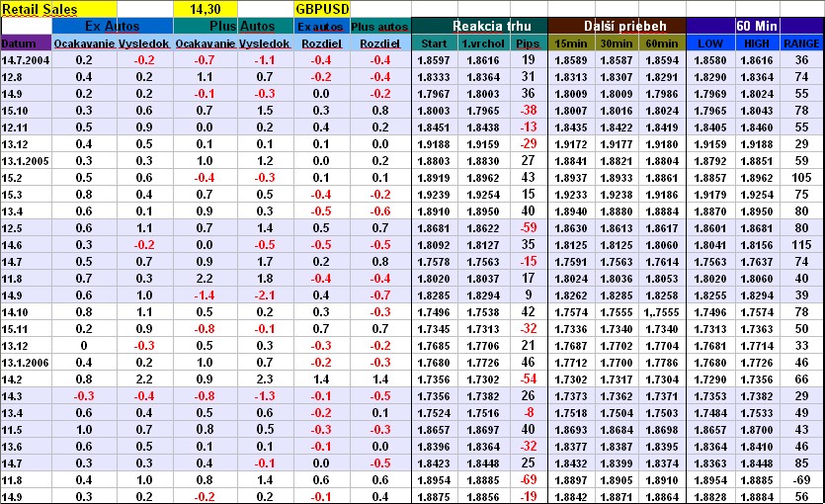
Task: Click the Plus Autos result 1.5
Action: coord(265,111)
